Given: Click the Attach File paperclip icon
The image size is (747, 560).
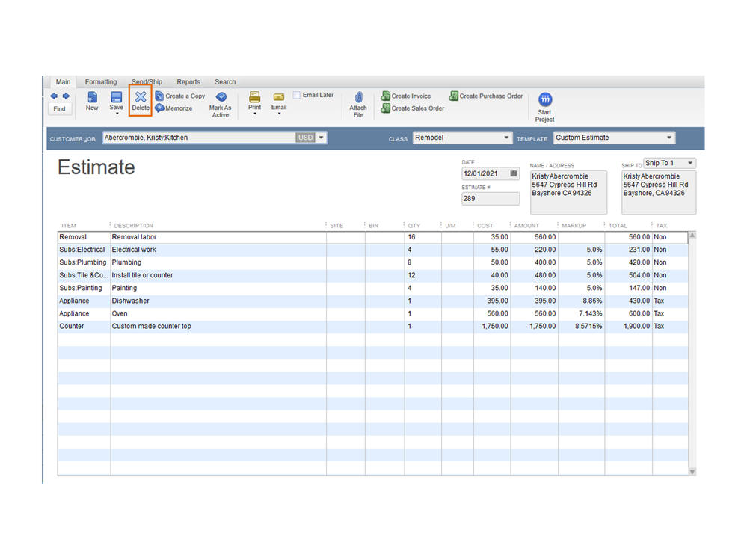Looking at the screenshot, I should coord(358,97).
